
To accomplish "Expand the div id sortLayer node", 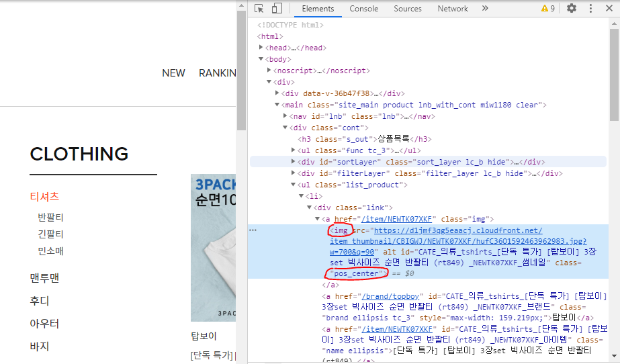I will [x=293, y=162].
